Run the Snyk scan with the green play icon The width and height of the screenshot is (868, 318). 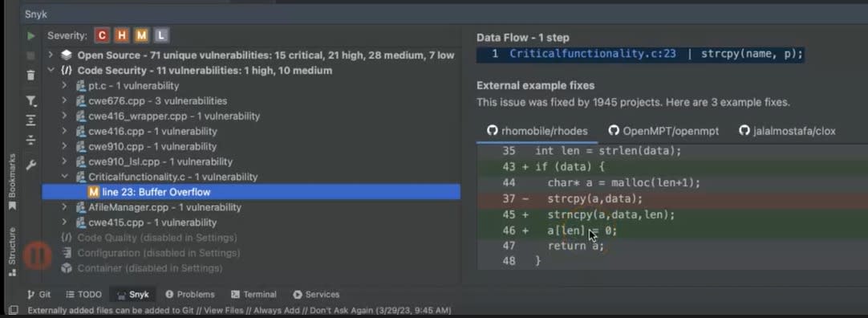tap(31, 36)
